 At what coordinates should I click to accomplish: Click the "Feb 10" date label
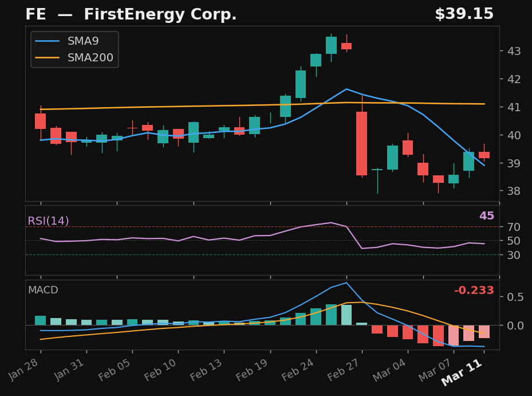160,370
